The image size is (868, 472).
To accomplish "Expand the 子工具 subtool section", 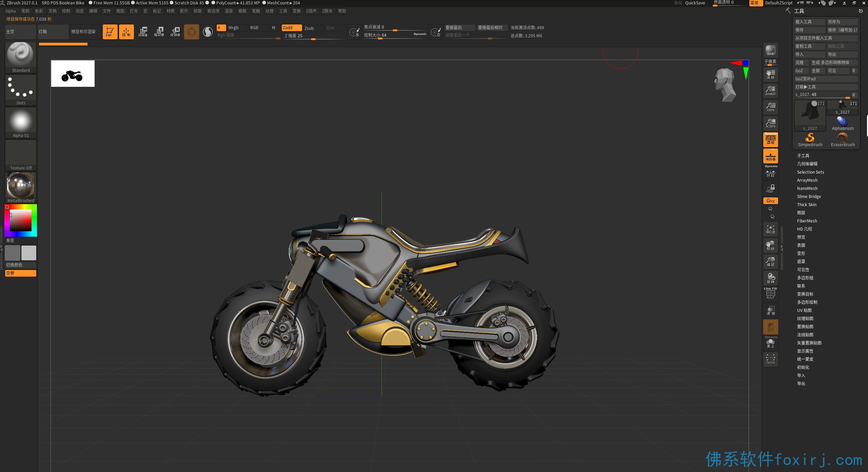I will [803, 156].
